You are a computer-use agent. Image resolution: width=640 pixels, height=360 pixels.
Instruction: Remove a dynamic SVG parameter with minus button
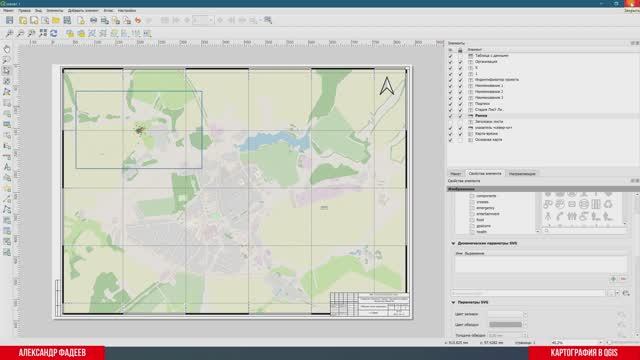623,279
